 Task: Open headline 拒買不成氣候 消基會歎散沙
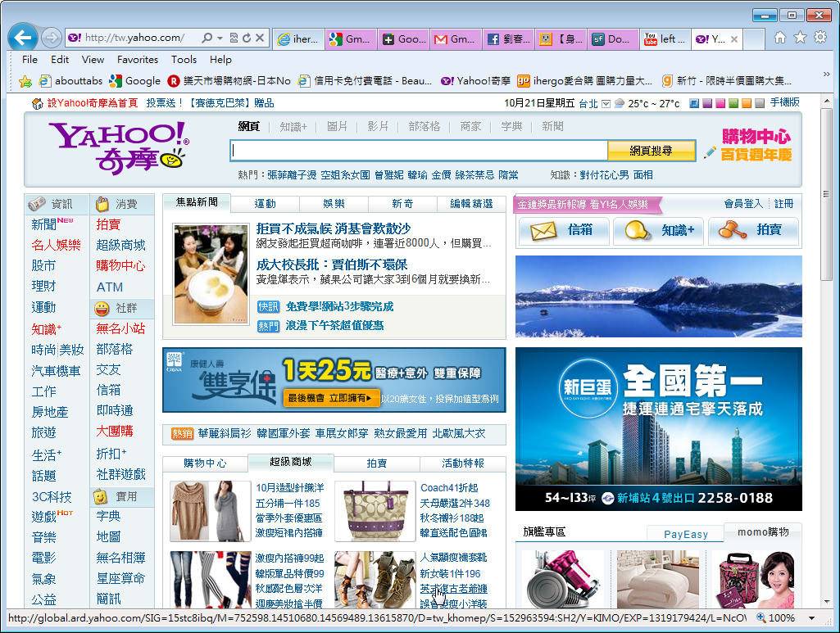334,229
